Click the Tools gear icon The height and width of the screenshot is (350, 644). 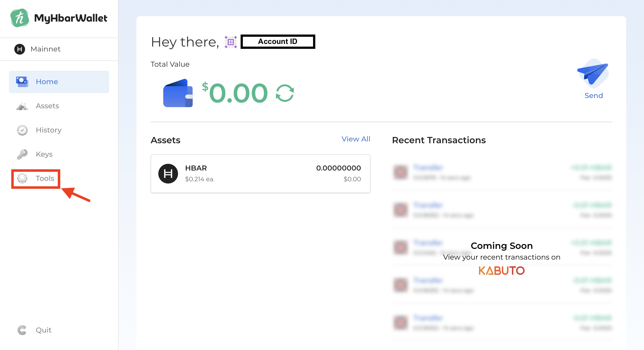pos(22,178)
